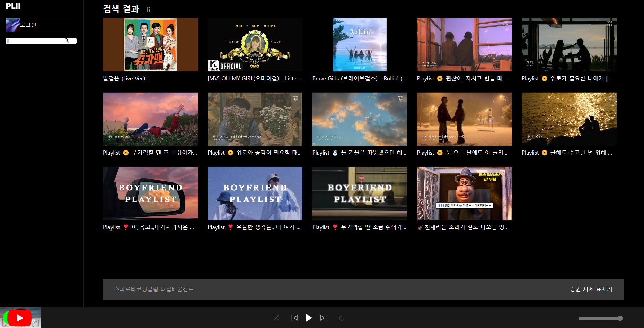Open the blue Boyfriend Playlist 우울한 생각들 thumbnail
644x328 pixels.
pyautogui.click(x=255, y=193)
